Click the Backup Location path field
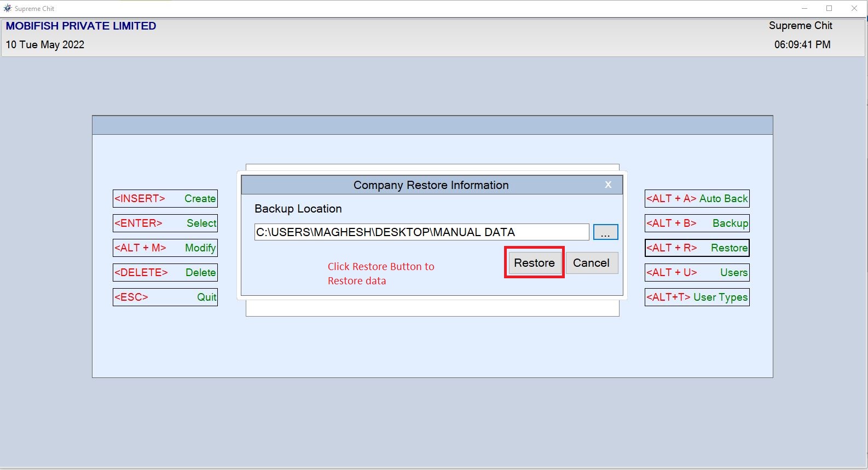This screenshot has height=470, width=868. pyautogui.click(x=421, y=232)
